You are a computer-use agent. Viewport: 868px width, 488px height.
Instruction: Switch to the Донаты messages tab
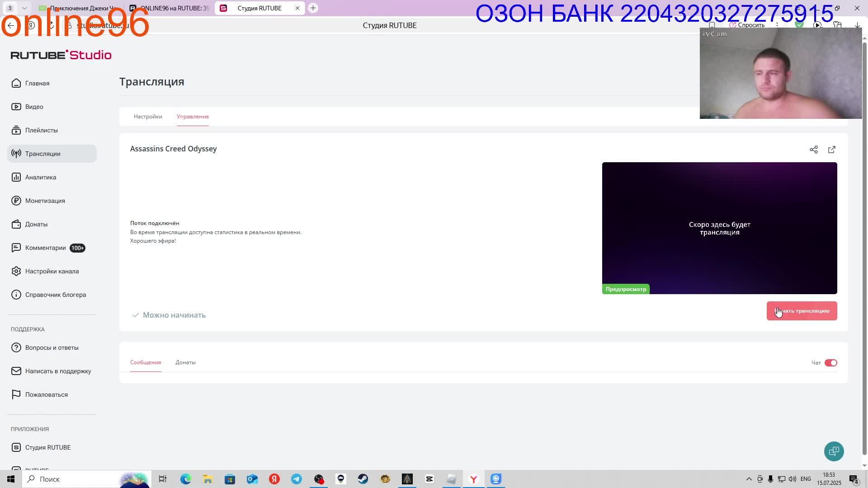(x=185, y=362)
